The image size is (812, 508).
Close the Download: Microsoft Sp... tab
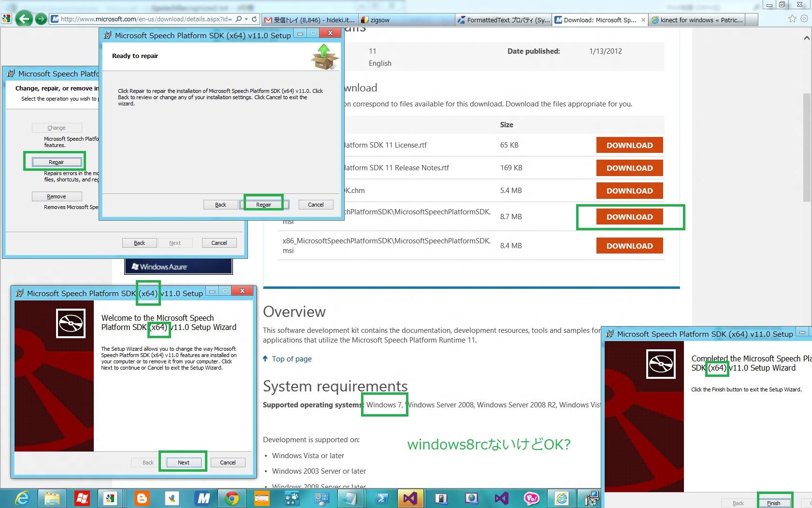tap(643, 20)
